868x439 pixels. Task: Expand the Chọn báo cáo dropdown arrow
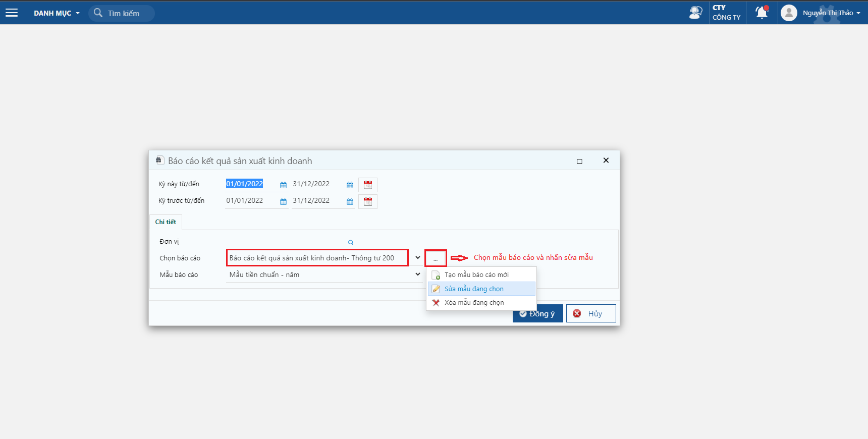pyautogui.click(x=418, y=258)
